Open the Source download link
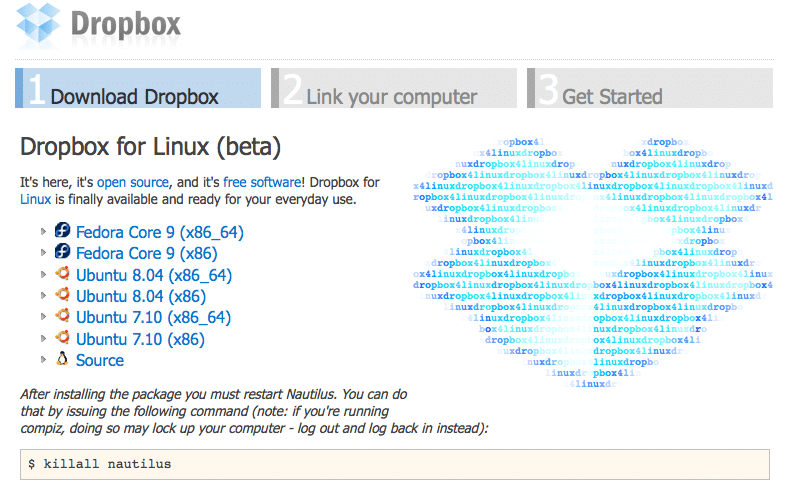Viewport: 799px width, 492px height. (100, 360)
